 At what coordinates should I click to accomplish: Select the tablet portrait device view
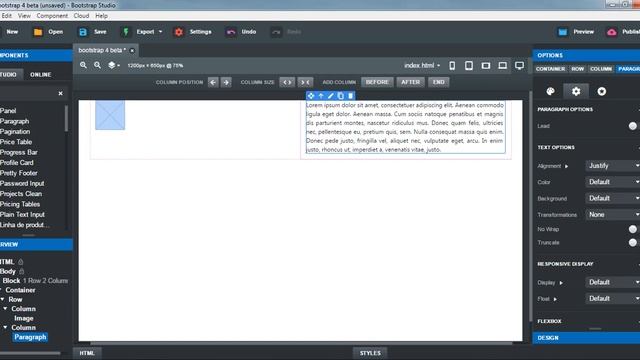point(469,65)
